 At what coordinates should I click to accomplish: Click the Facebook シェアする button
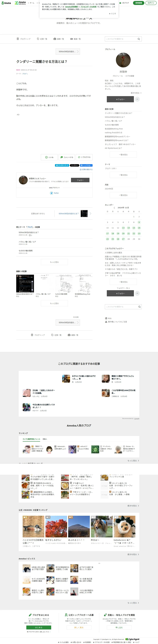click(86, 165)
